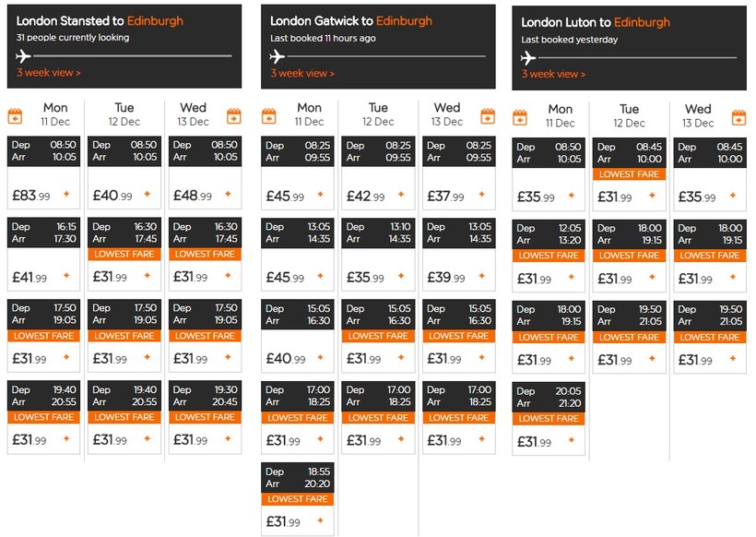Open 3 week view for London Luton
Screen dimensions: 756x537
click(x=553, y=75)
